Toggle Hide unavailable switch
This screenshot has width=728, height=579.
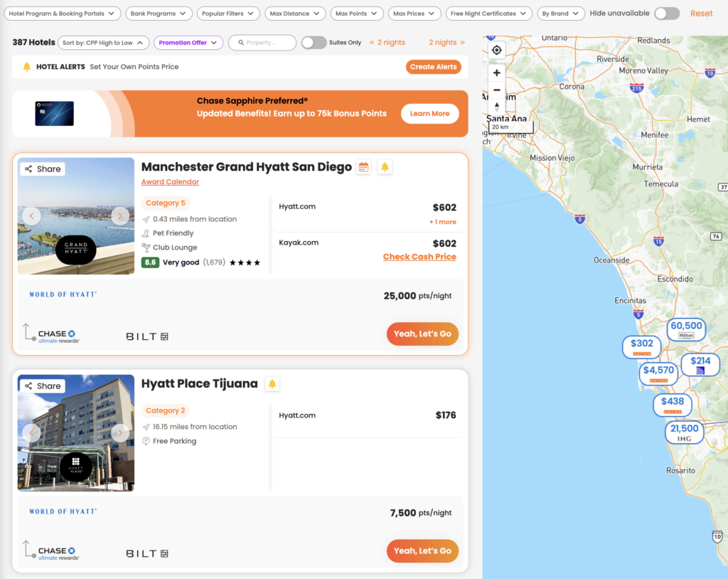click(667, 14)
